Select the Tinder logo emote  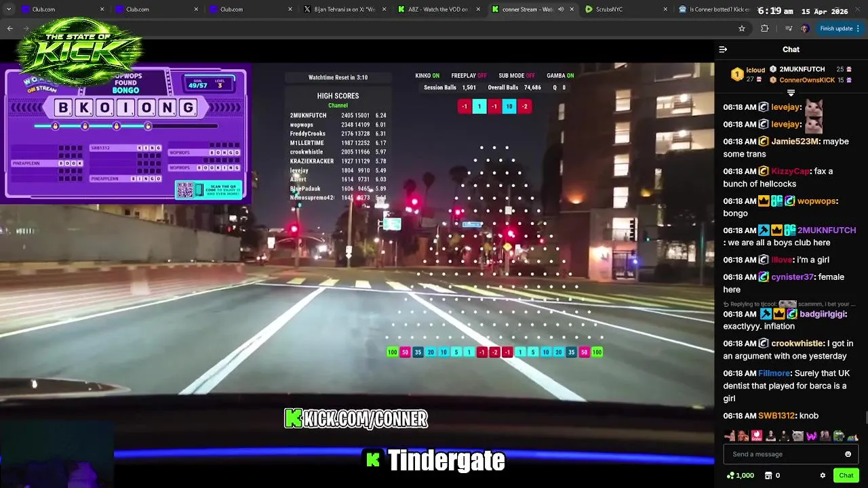[757, 436]
